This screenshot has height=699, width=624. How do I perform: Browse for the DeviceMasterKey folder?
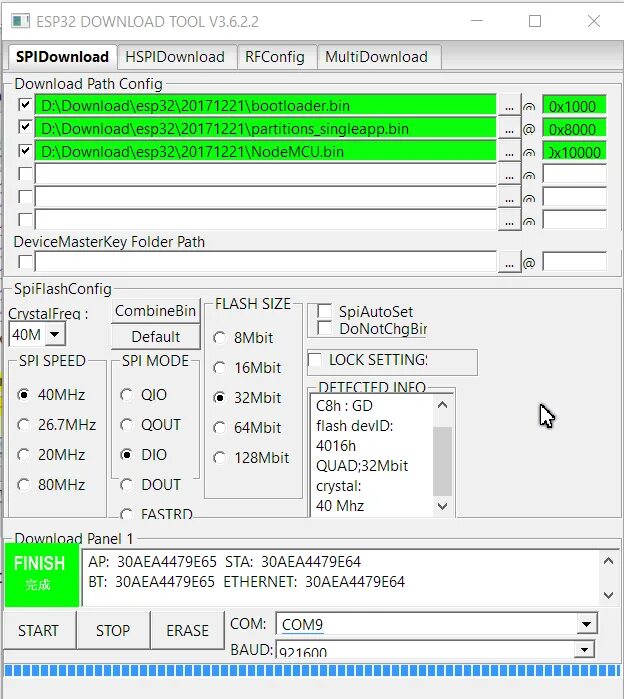click(x=509, y=262)
